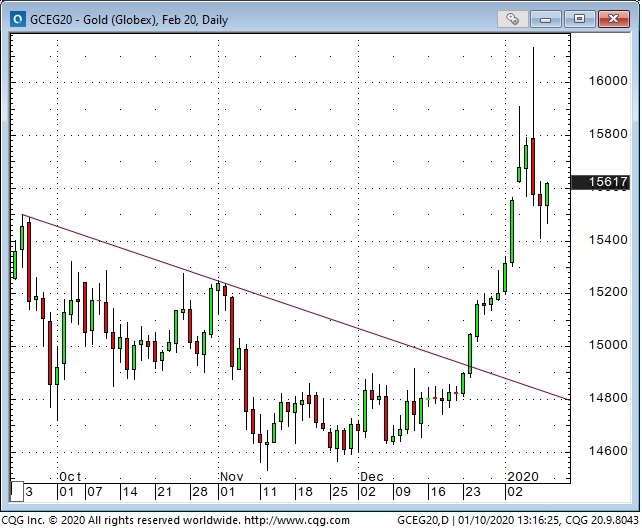This screenshot has width=642, height=528.
Task: Click the tallest-wick red candle near 15800
Action: click(x=533, y=166)
